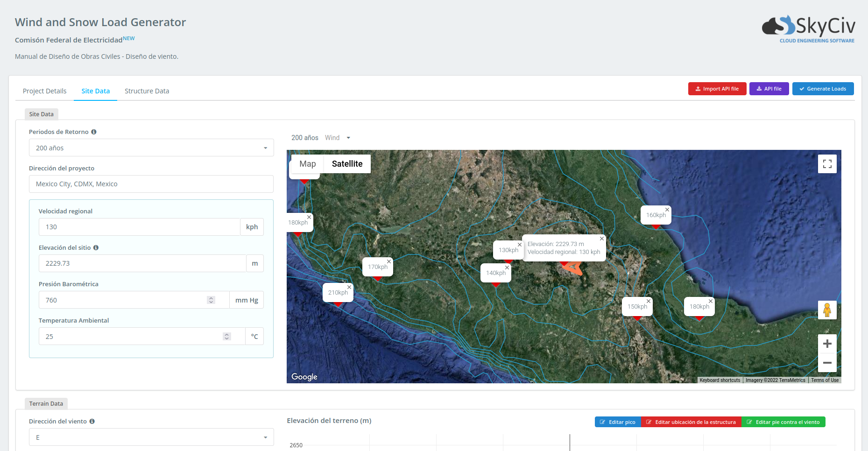Click the Import API file button
The image size is (868, 451).
click(x=717, y=89)
